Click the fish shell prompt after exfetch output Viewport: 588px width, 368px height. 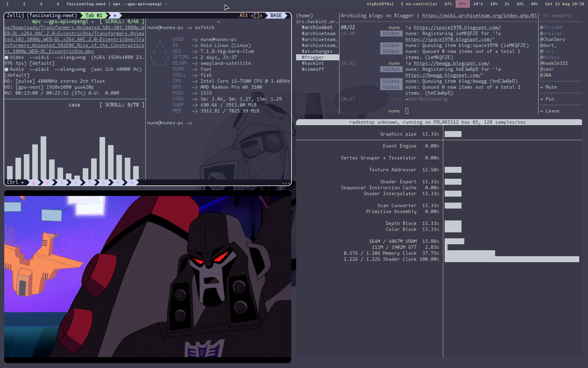(x=170, y=123)
